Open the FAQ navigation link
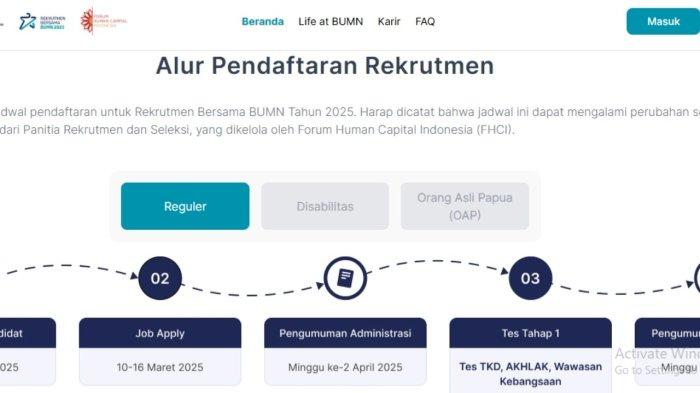Image resolution: width=700 pixels, height=393 pixels. coord(425,21)
